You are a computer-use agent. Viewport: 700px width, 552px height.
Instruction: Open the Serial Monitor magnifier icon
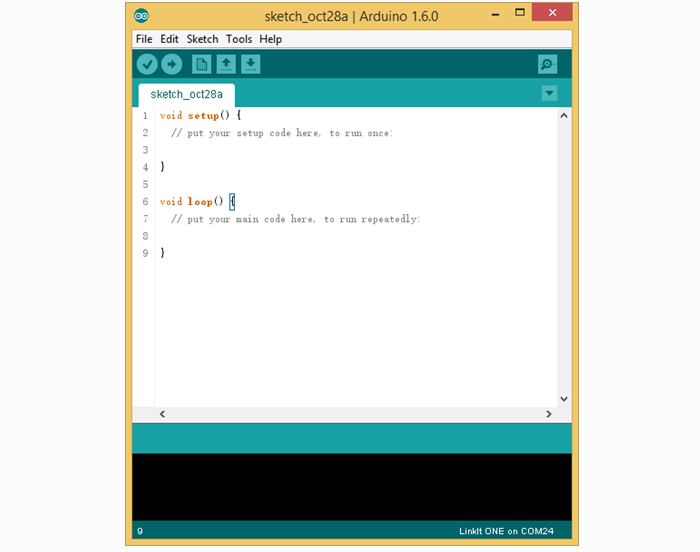click(x=547, y=64)
